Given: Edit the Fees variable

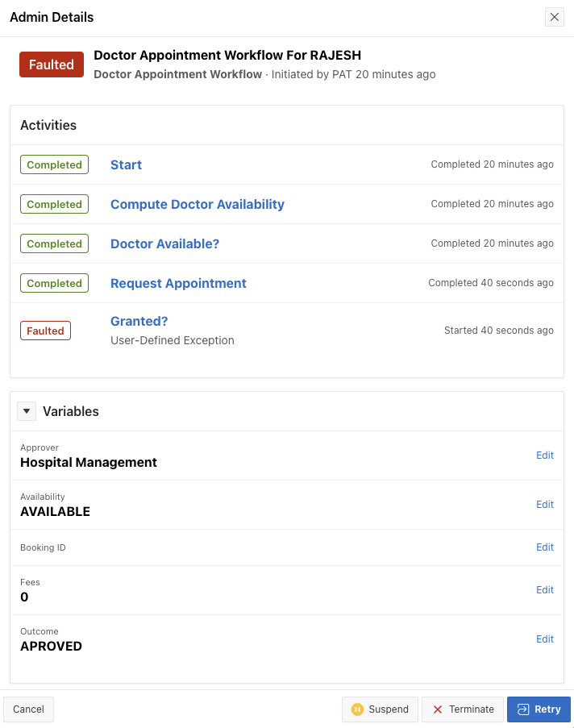Looking at the screenshot, I should (545, 589).
